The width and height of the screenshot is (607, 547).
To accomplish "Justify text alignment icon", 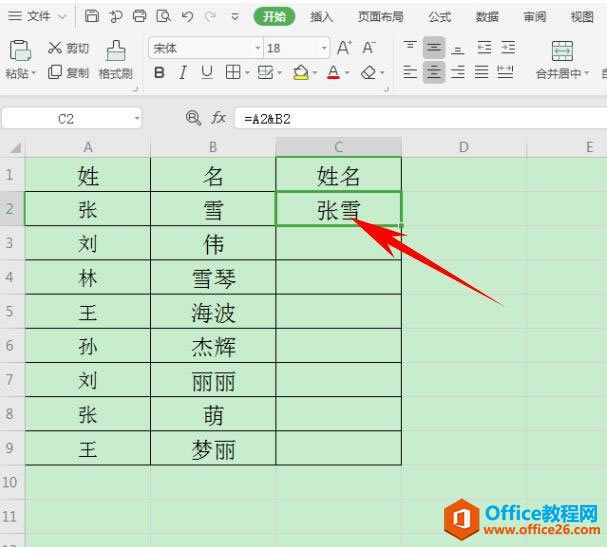I will tap(482, 72).
